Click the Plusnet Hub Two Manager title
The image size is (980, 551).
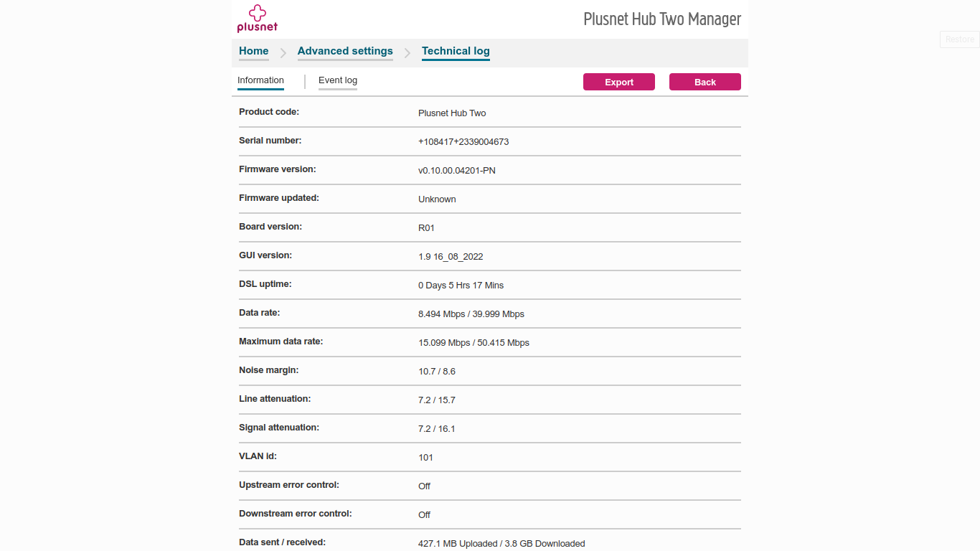click(x=662, y=19)
